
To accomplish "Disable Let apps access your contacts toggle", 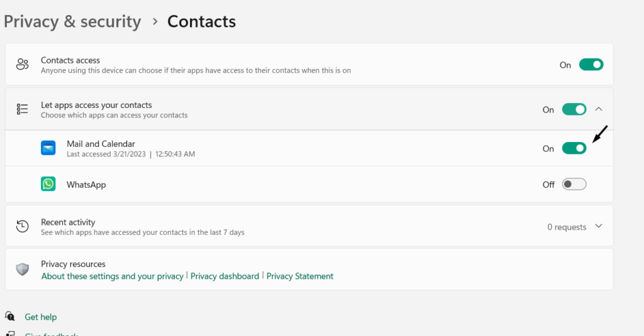I will click(x=574, y=109).
